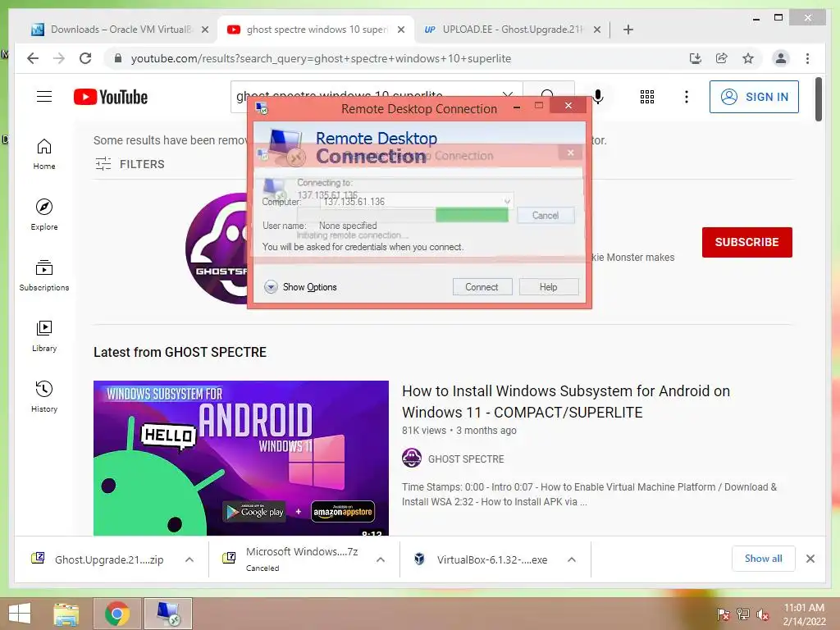Screen dimensions: 840x630
Task: Close the Downloads VirtualBox tab
Action: point(204,30)
